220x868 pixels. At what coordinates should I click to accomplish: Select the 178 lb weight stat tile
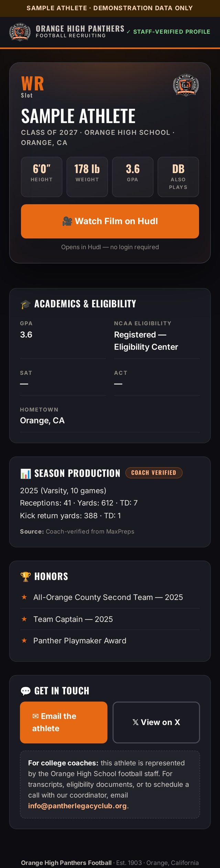tap(87, 177)
